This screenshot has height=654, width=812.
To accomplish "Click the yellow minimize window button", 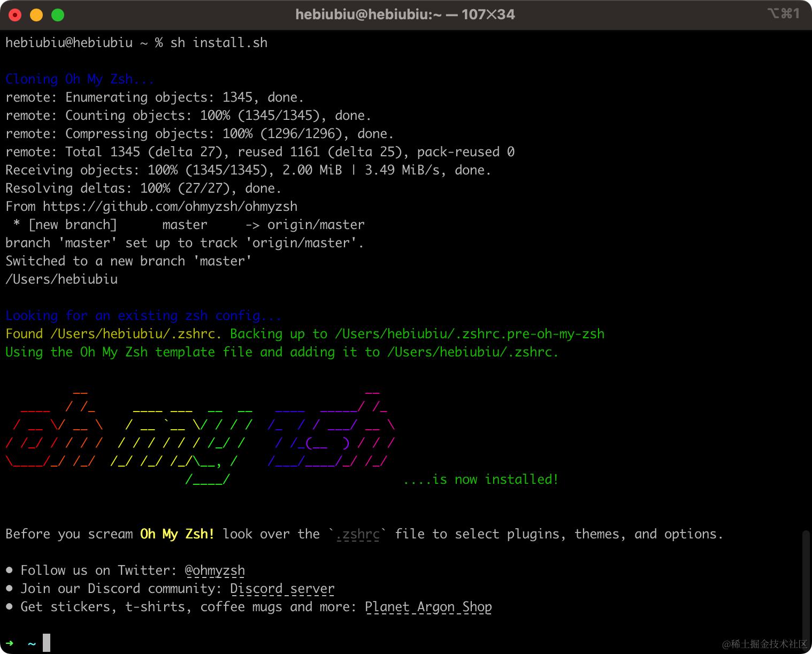I will [x=36, y=15].
